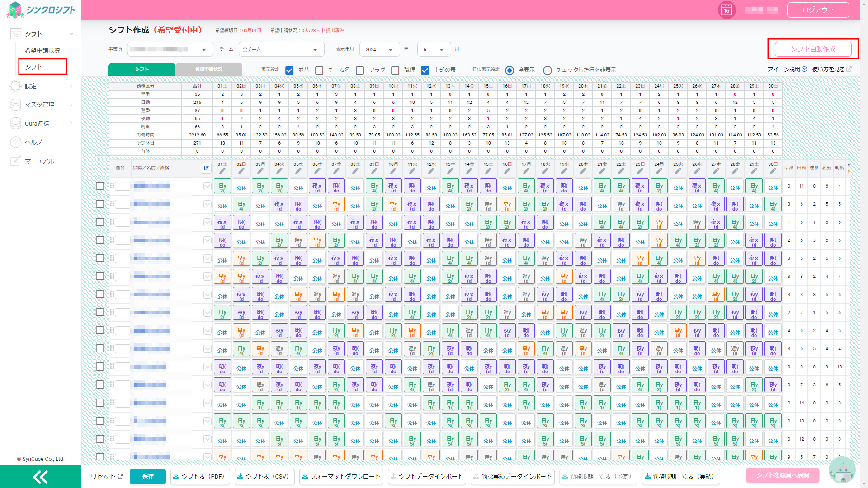Viewport: 868px width, 488px height.
Task: Enable the チーム名 checkbox
Action: coord(319,70)
